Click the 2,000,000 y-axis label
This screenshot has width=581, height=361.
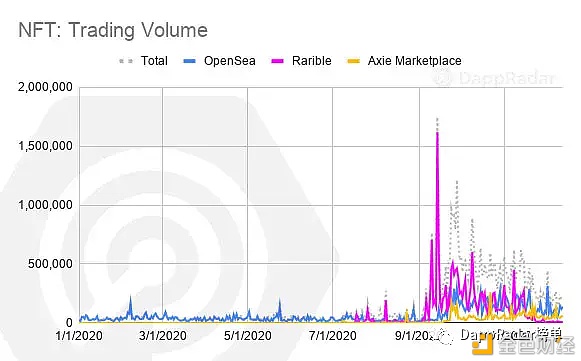tap(45, 87)
